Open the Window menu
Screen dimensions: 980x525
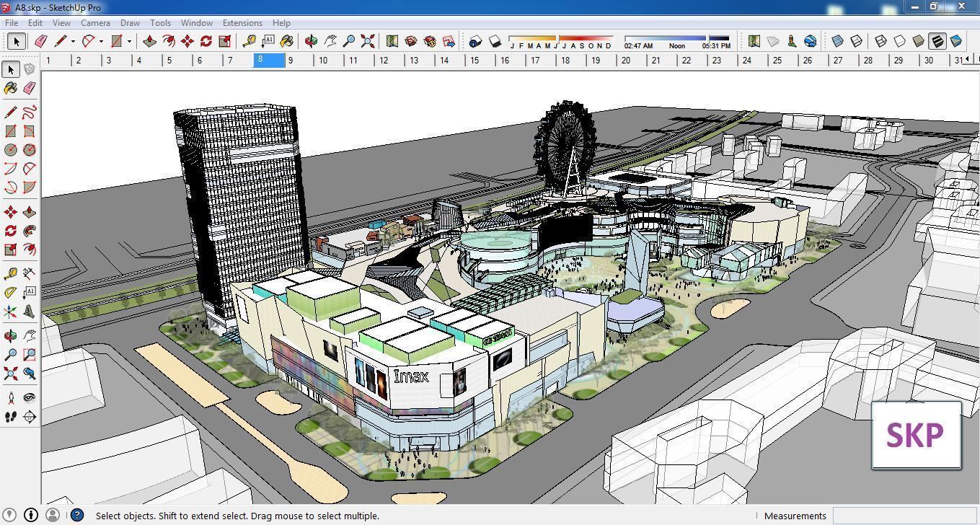[196, 23]
